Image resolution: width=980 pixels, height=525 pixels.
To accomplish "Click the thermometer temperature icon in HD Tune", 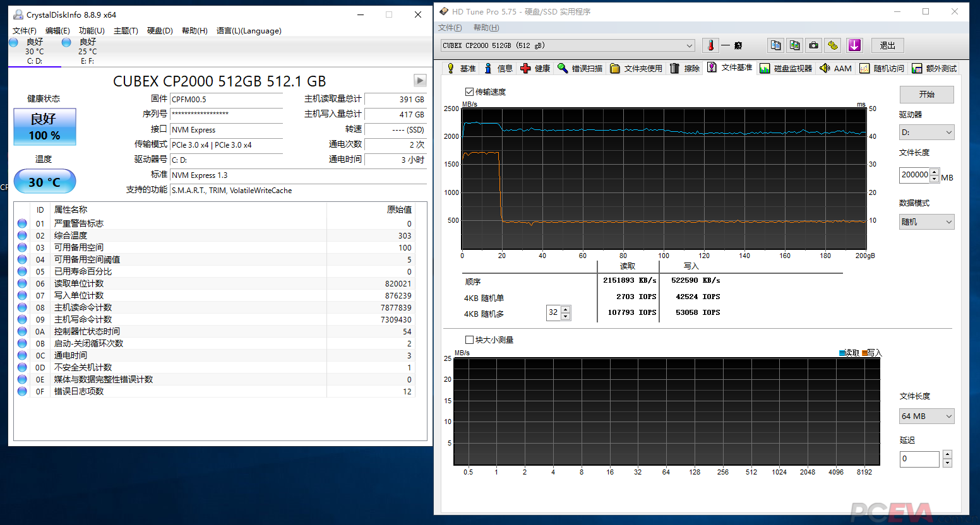I will click(x=710, y=45).
